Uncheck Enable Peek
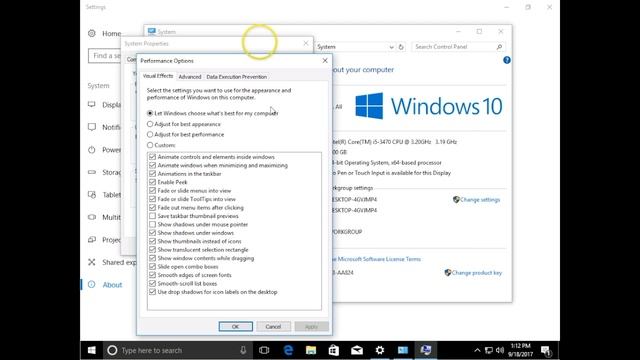The height and width of the screenshot is (360, 640). pyautogui.click(x=152, y=182)
